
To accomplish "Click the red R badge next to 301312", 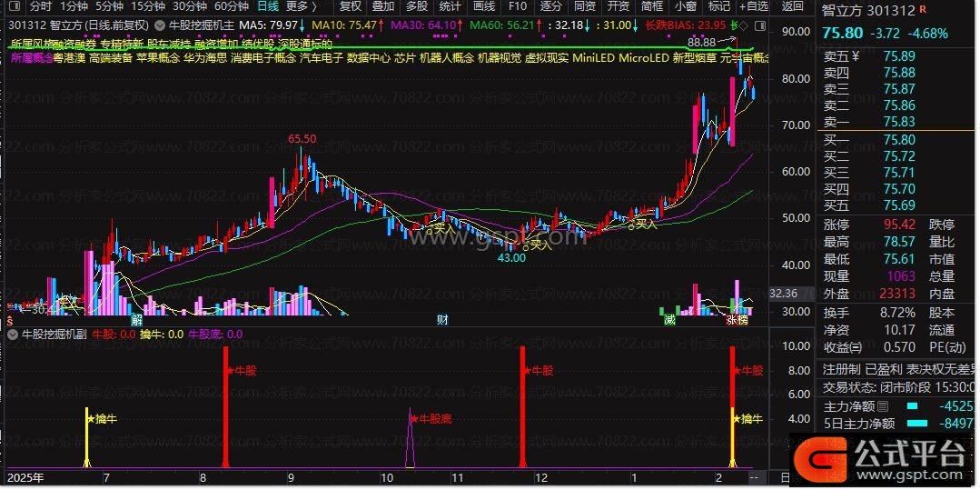I will (x=924, y=11).
